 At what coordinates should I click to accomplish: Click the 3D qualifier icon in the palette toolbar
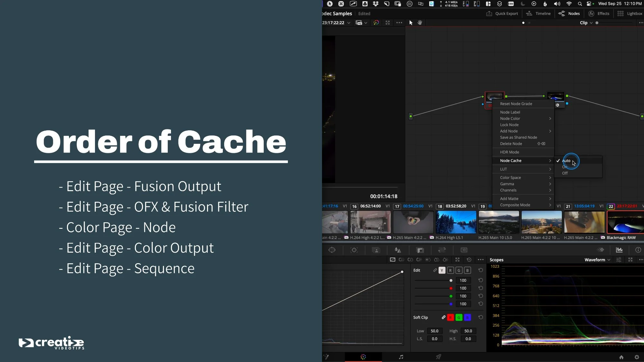tap(464, 250)
